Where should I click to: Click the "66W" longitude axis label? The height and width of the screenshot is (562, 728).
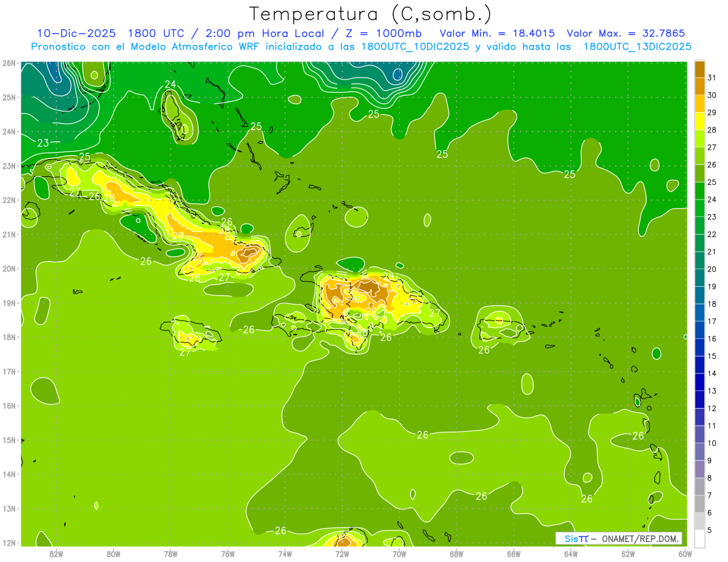click(513, 554)
